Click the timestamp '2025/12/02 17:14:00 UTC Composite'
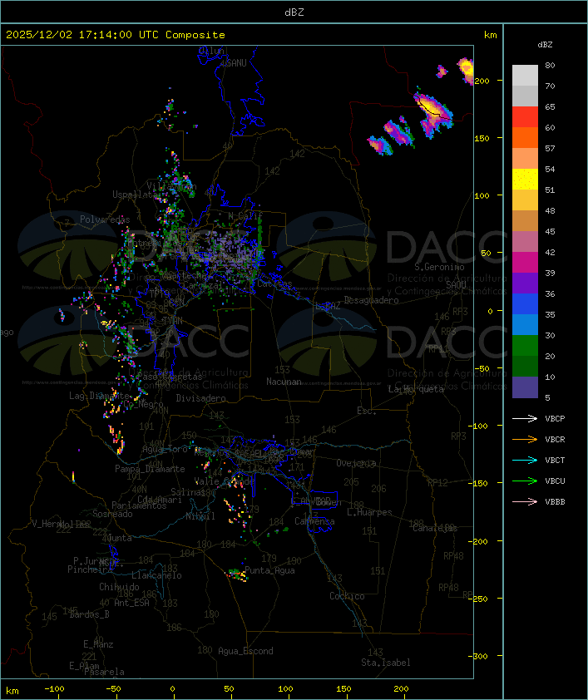This screenshot has height=700, width=588. [x=116, y=35]
